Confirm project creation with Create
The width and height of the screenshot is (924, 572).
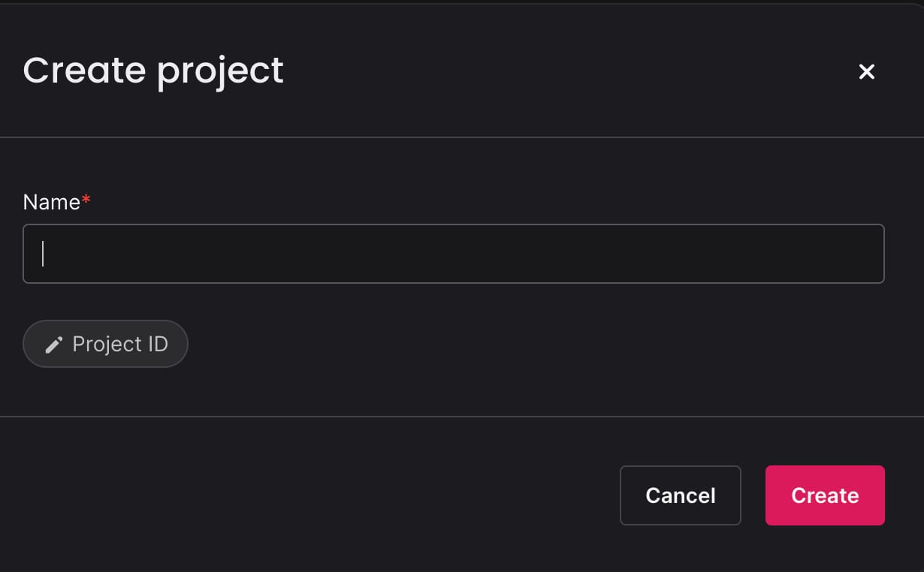pos(824,495)
